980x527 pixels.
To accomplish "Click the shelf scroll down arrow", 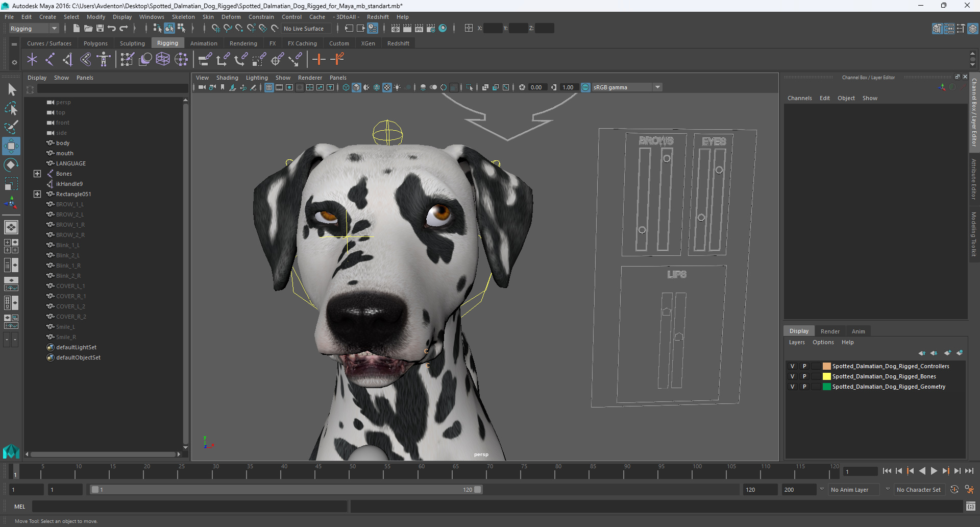I will 972,65.
